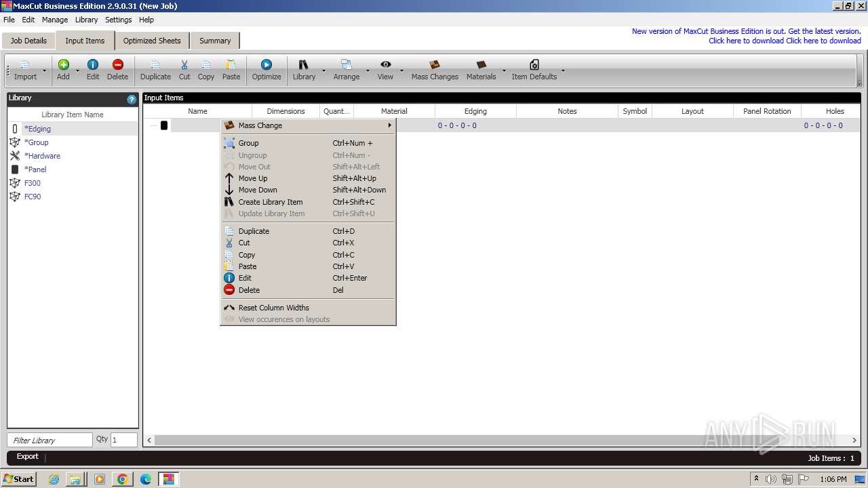Click the Qty input field

[x=124, y=440]
